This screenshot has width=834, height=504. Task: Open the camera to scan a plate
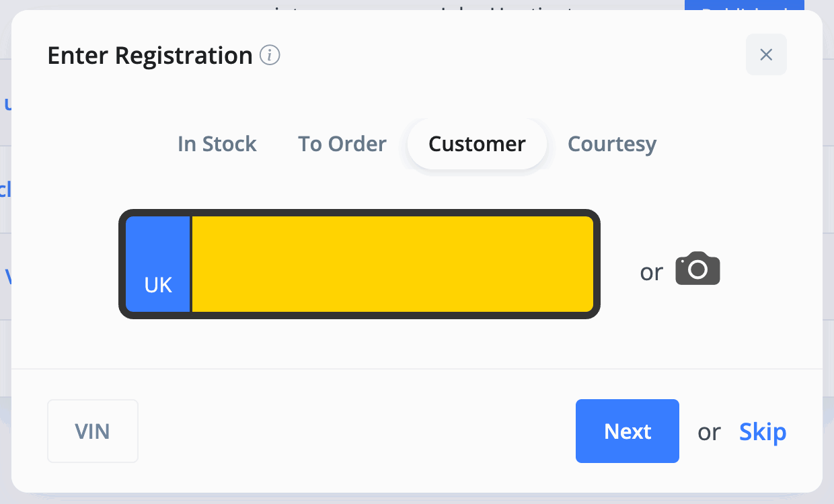coord(697,269)
